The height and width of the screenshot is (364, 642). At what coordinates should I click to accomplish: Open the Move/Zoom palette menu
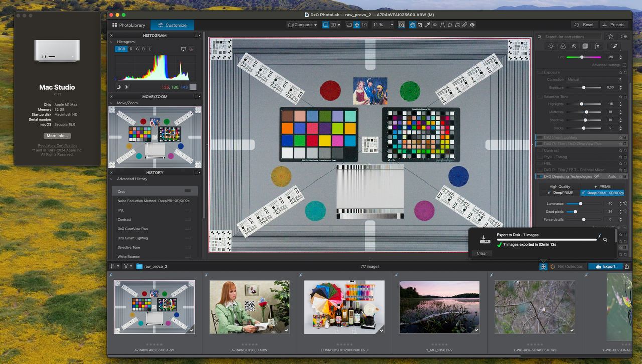198,97
